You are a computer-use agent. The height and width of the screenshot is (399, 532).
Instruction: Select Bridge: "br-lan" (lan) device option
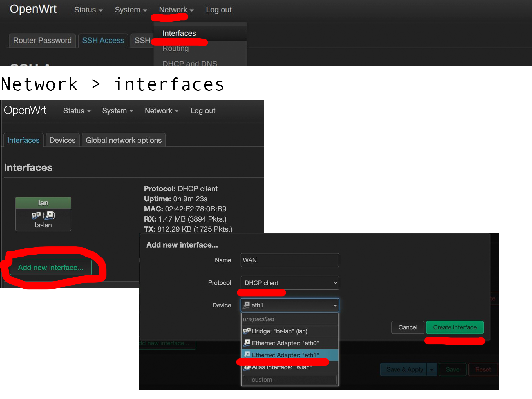pos(290,331)
